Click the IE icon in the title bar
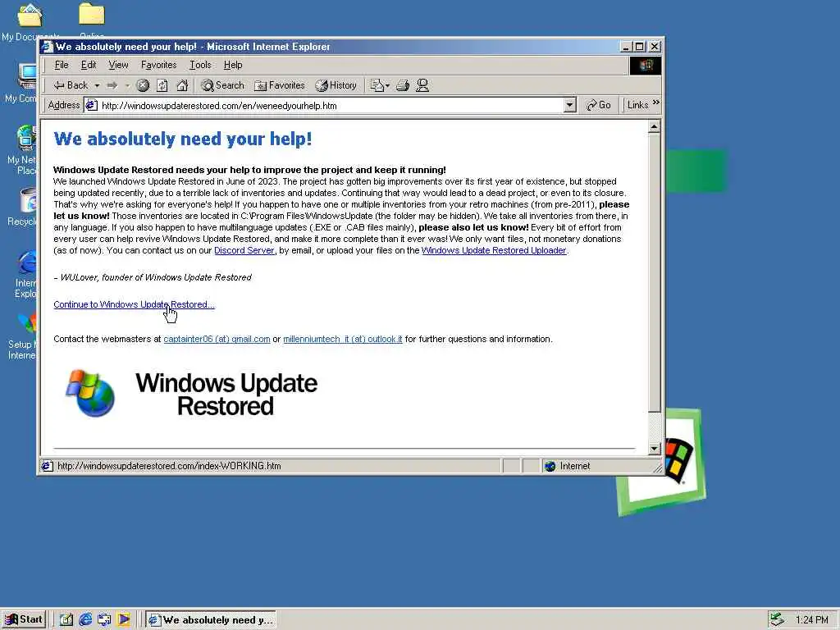Screen dimensions: 840x630 (x=47, y=47)
